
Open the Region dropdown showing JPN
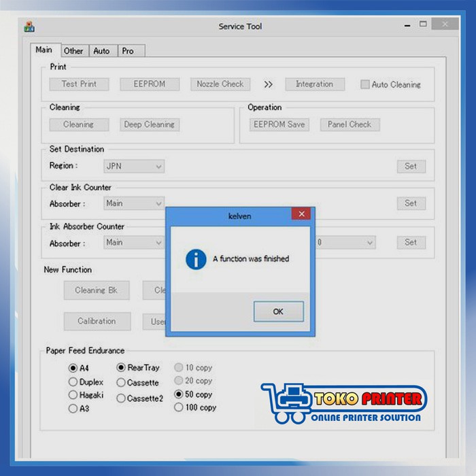pos(134,167)
